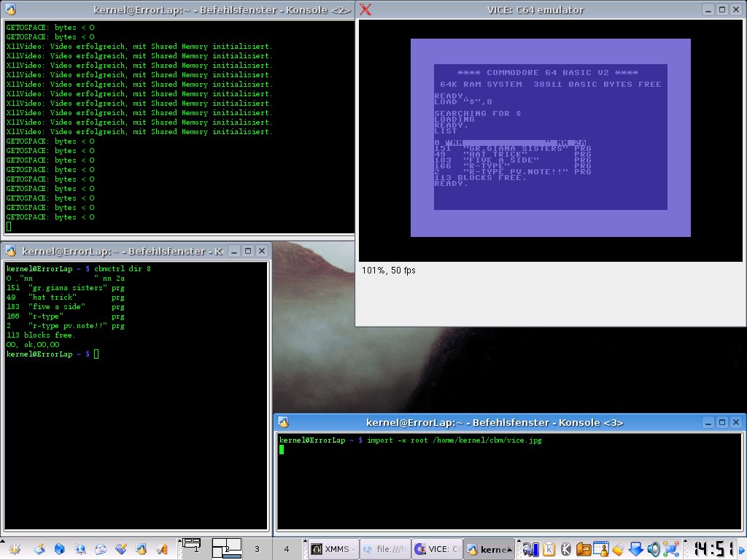747x560 pixels.
Task: Switch to virtual desktop 2 in pager
Action: point(226,548)
